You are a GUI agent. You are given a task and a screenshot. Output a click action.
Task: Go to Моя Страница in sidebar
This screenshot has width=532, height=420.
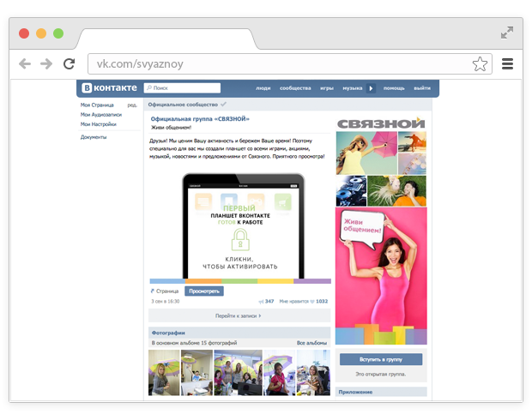[97, 105]
